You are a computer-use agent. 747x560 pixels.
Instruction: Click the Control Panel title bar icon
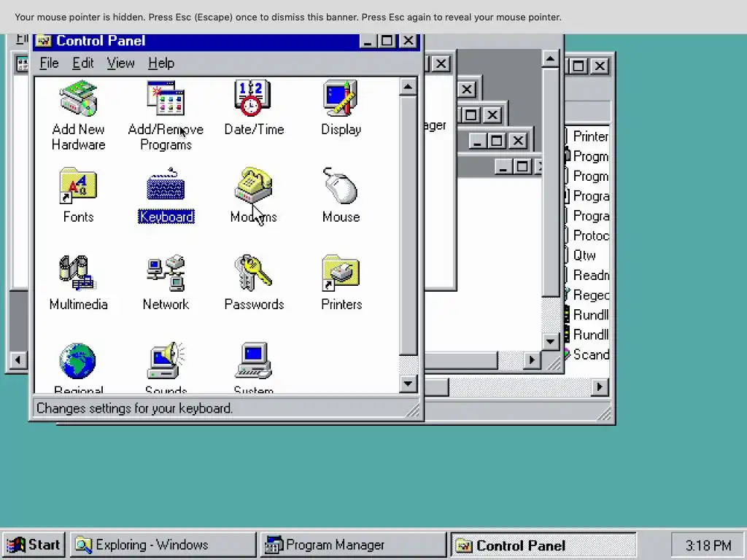(43, 41)
